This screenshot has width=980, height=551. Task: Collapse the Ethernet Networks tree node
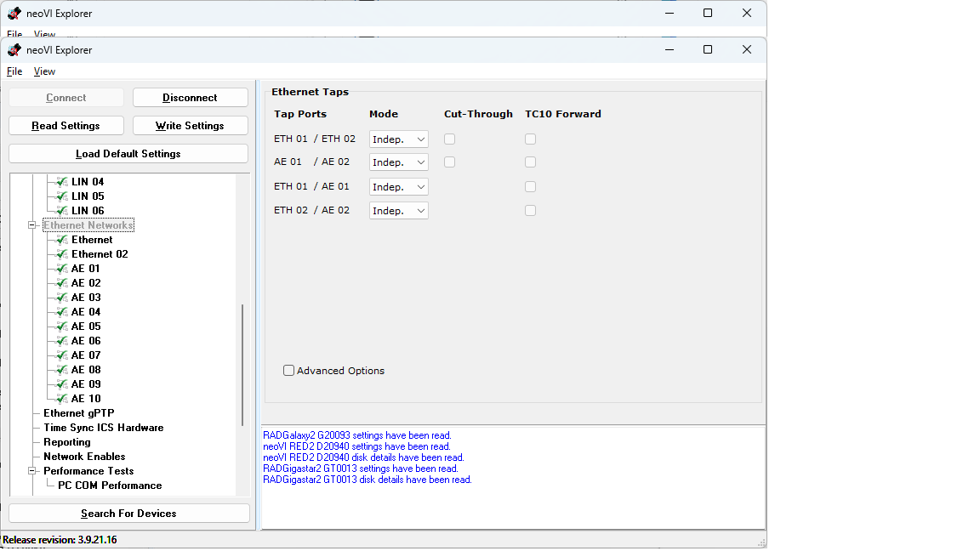pos(33,225)
